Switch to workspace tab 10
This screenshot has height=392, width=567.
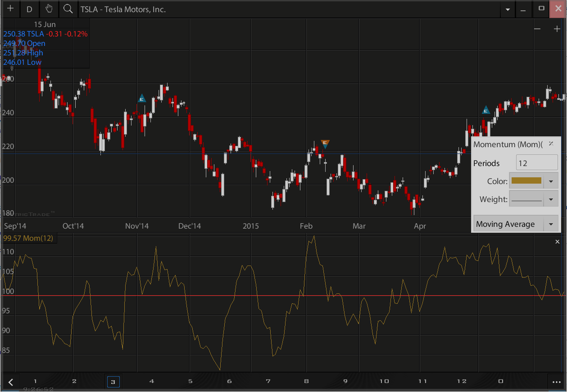(384, 381)
